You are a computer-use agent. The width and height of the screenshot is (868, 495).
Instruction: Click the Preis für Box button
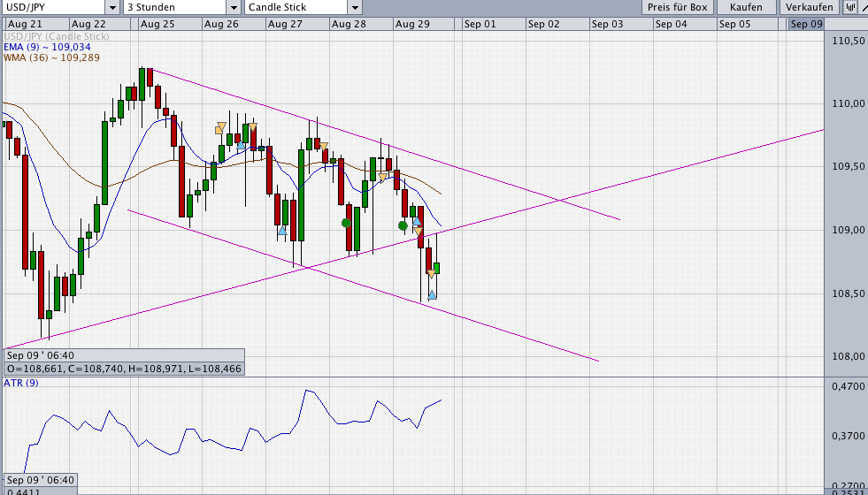(677, 7)
